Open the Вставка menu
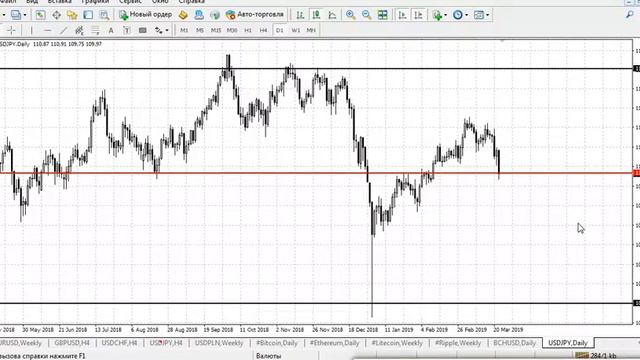The image size is (640, 360). tap(59, 2)
